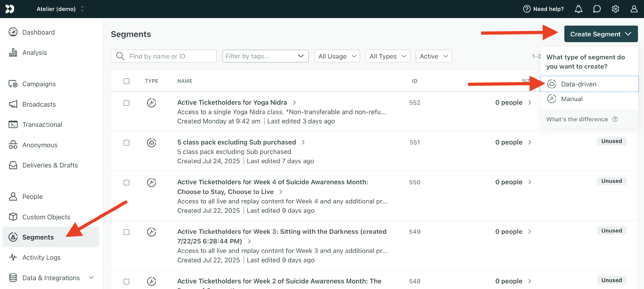Open Week 3 Sitting with the Darkness segment

pyautogui.click(x=282, y=236)
